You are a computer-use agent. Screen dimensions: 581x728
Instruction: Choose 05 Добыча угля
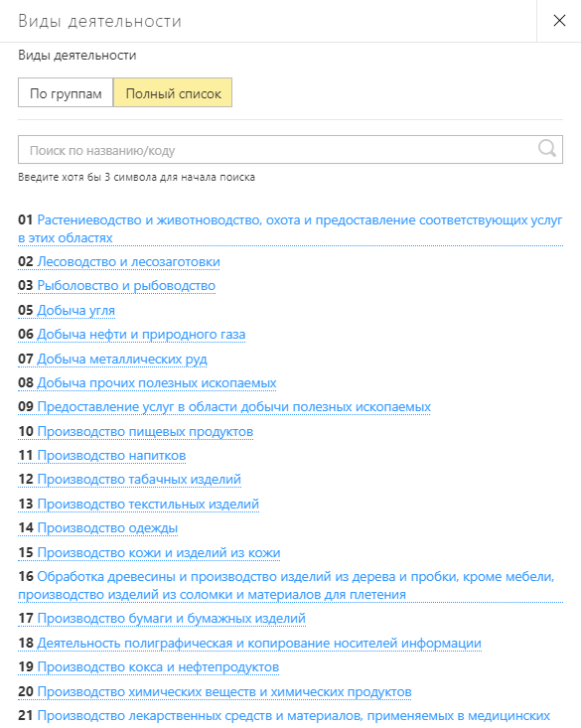click(x=67, y=310)
